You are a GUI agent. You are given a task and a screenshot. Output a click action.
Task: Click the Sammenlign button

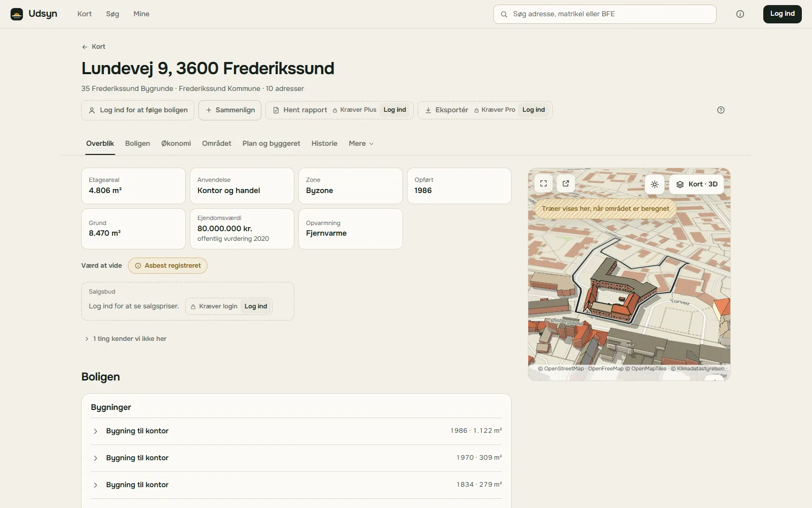230,110
